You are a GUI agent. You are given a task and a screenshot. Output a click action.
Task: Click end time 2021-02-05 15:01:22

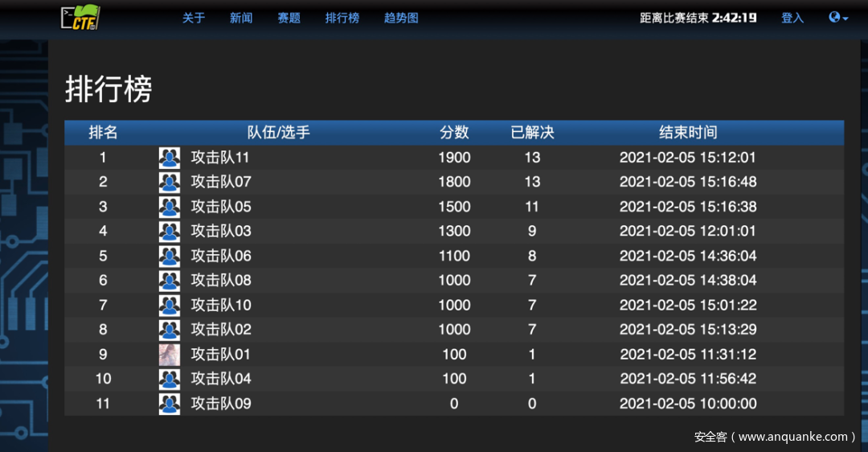(688, 305)
